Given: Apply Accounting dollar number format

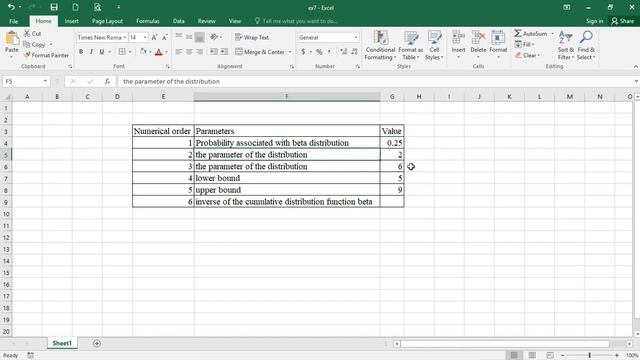Looking at the screenshot, I should point(303,51).
